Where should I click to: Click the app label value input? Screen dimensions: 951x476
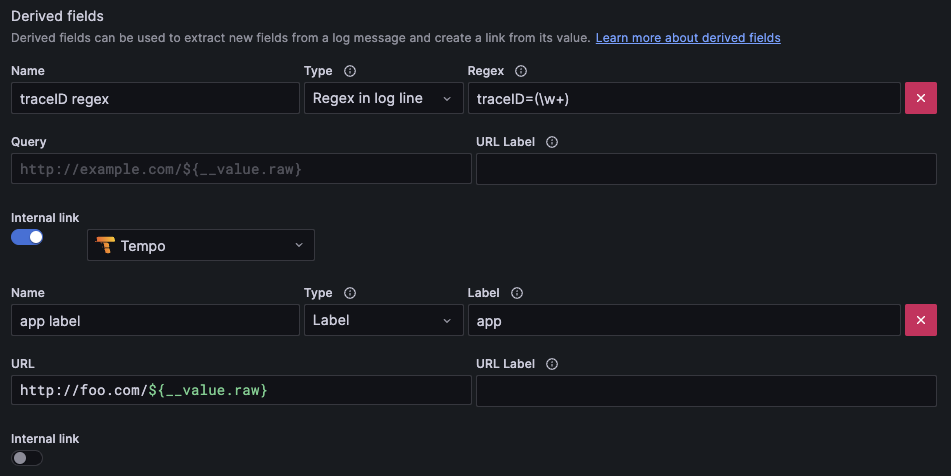(684, 320)
